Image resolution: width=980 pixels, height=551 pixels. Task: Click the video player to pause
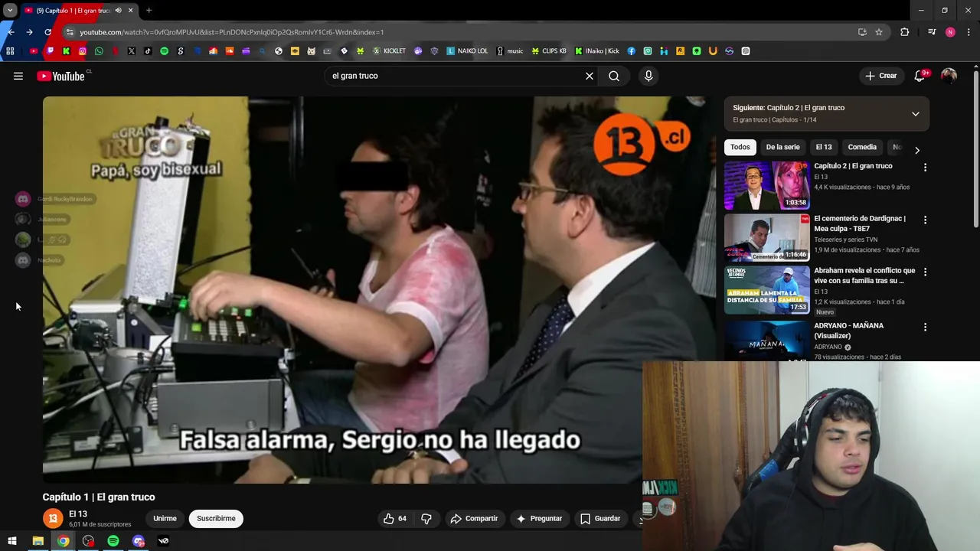379,289
